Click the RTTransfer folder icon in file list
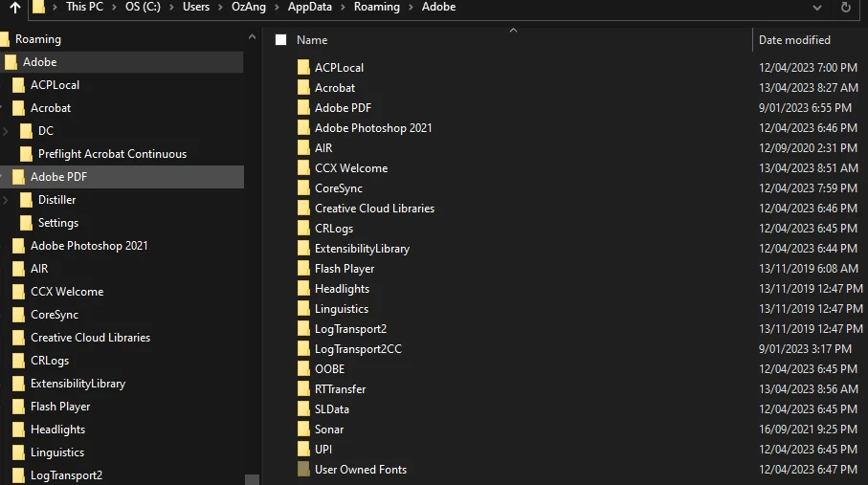 (x=303, y=389)
